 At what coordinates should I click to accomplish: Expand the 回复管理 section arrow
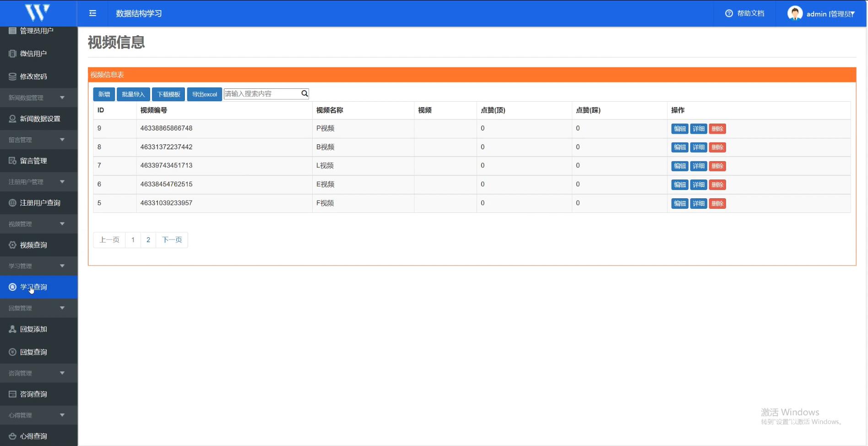[x=62, y=308]
